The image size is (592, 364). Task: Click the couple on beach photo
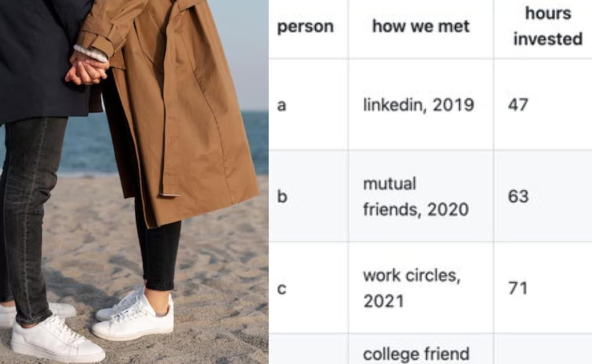134,182
